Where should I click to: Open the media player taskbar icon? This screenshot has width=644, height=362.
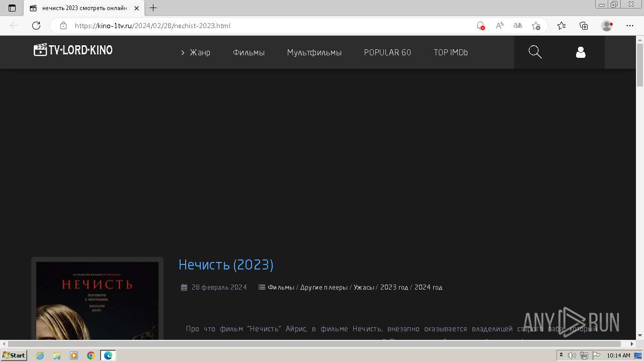[x=74, y=355]
